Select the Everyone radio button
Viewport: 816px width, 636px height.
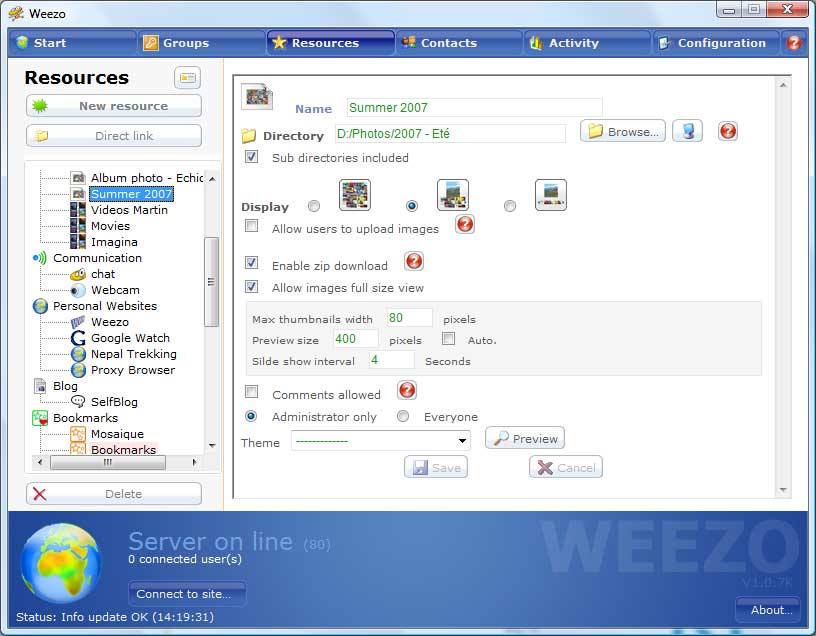[403, 416]
